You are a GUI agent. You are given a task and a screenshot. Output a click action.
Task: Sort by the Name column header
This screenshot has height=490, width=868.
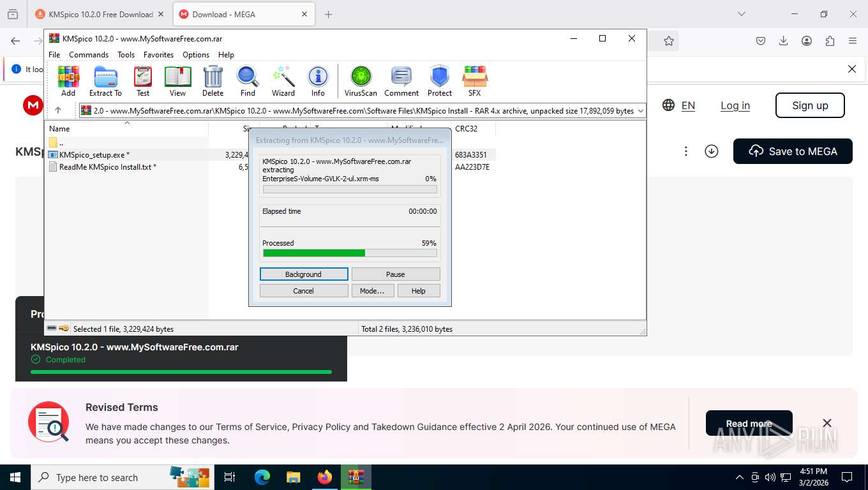(128, 128)
